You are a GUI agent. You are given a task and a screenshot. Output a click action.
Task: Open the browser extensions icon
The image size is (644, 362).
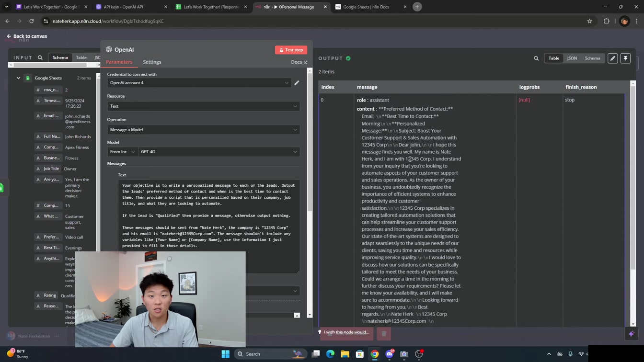[607, 21]
